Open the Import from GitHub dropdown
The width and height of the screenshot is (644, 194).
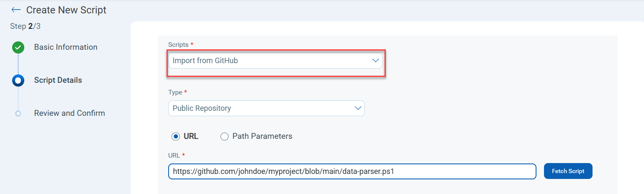[275, 61]
